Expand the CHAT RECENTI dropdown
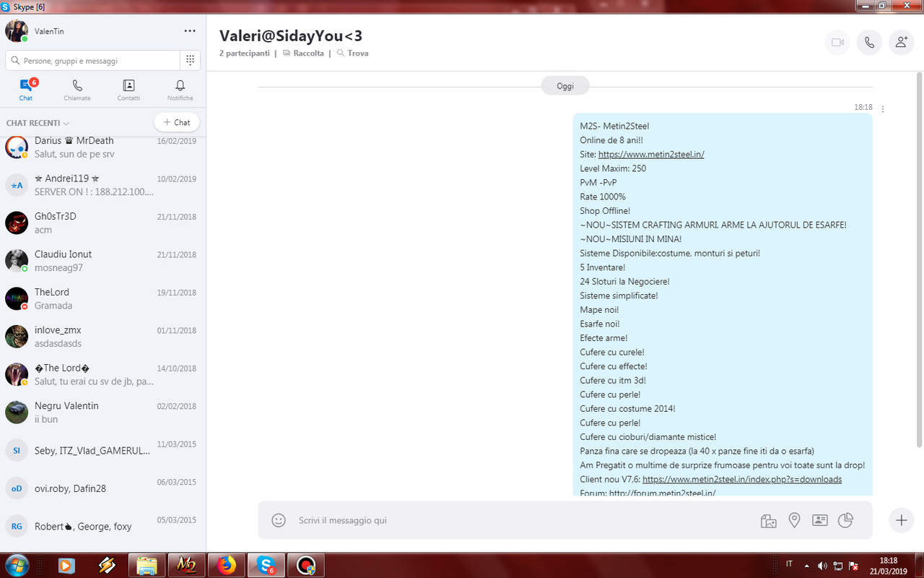 point(38,123)
